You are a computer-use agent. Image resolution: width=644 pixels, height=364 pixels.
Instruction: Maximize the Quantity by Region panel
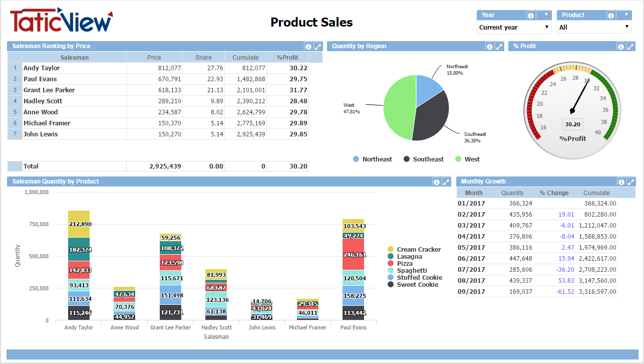(x=498, y=46)
